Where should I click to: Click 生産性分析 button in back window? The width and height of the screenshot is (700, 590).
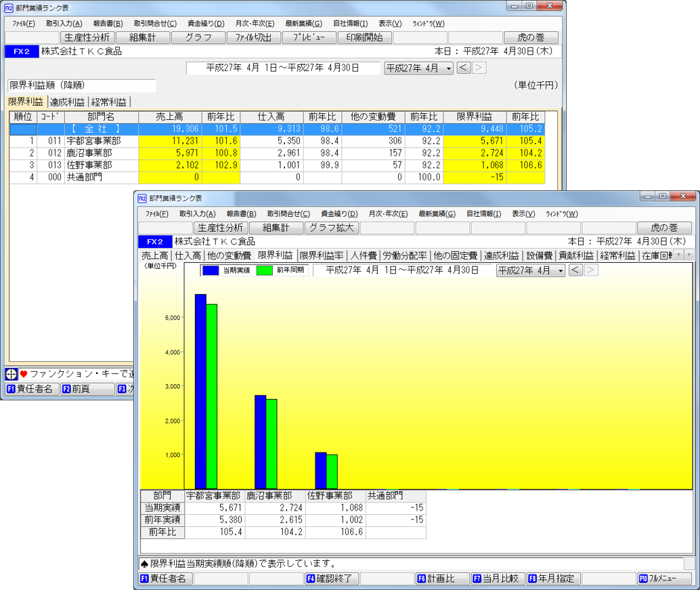click(x=87, y=37)
